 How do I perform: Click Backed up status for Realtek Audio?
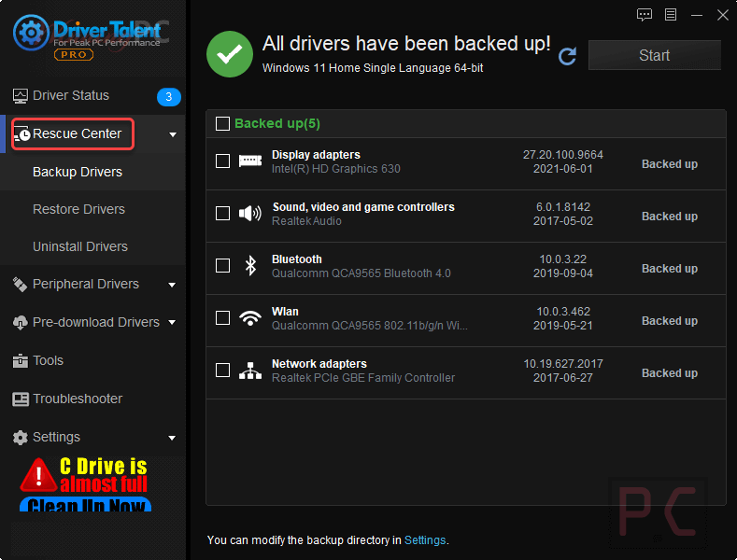(x=670, y=217)
